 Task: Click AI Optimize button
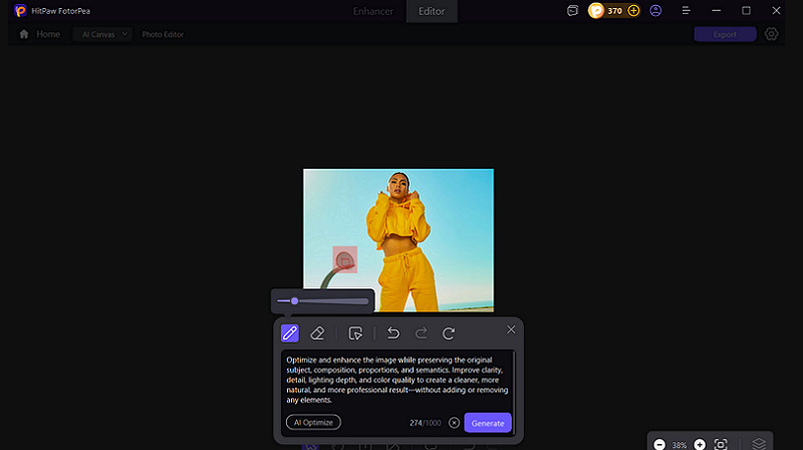313,422
